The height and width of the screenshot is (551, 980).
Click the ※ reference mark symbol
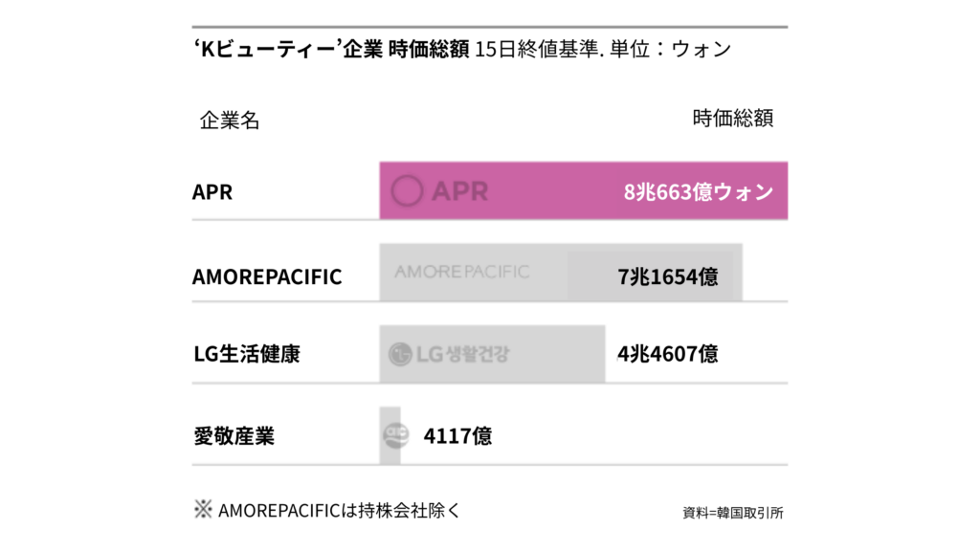point(203,510)
